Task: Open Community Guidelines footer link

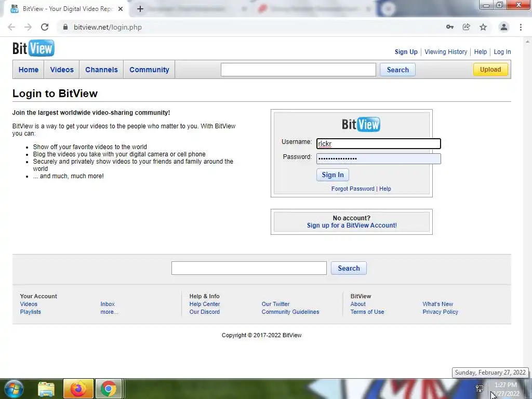Action: pyautogui.click(x=290, y=312)
